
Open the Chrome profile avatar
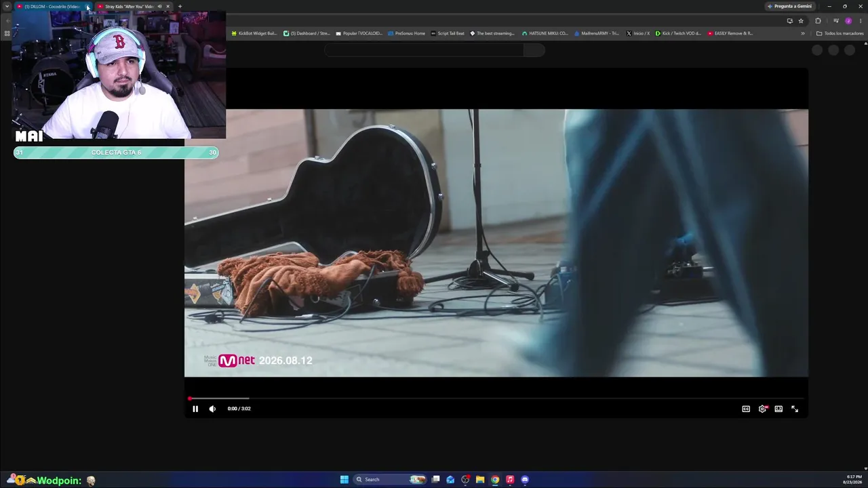pyautogui.click(x=848, y=21)
